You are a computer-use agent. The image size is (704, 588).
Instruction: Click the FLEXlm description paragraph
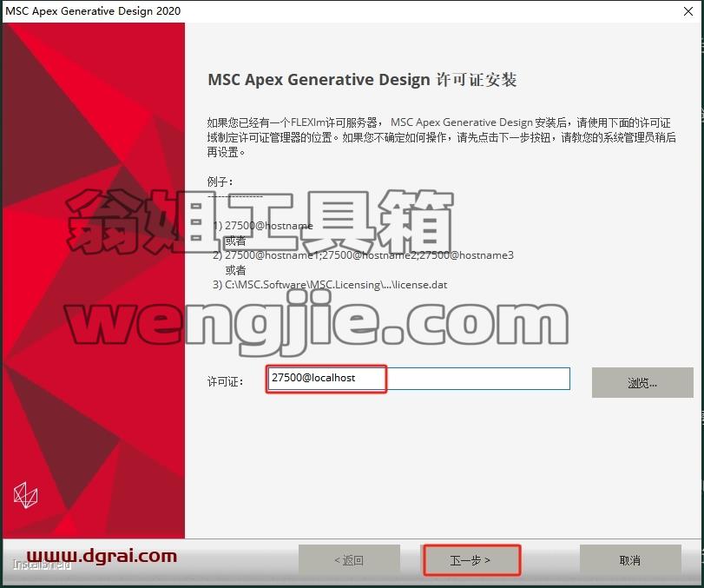(x=441, y=137)
